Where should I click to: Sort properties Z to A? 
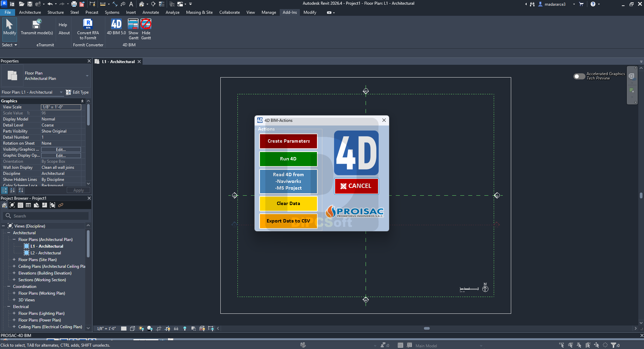(x=21, y=190)
